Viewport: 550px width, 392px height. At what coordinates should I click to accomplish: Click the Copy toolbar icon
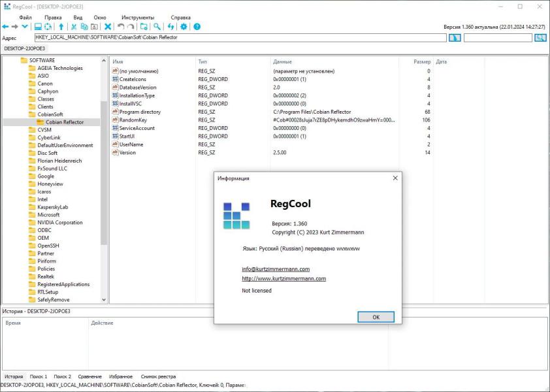tap(84, 27)
